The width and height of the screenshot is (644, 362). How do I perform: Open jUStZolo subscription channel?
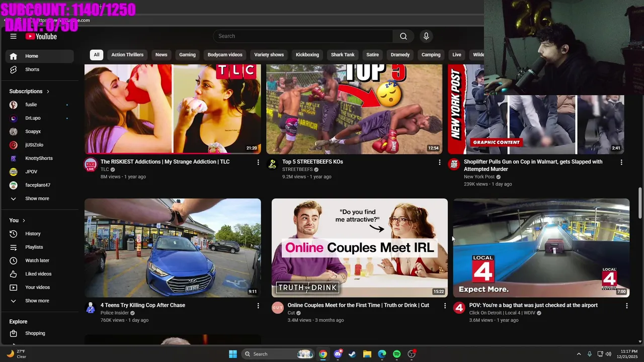pyautogui.click(x=40, y=145)
